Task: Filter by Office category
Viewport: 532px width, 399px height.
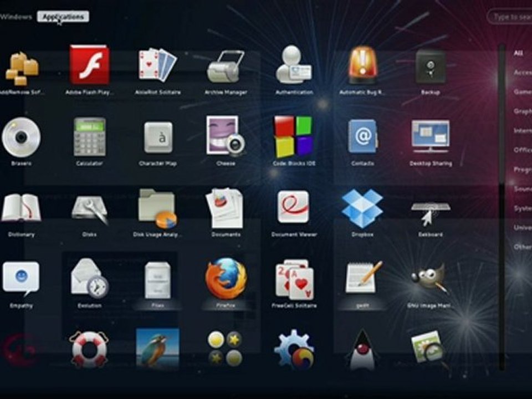Action: (523, 150)
